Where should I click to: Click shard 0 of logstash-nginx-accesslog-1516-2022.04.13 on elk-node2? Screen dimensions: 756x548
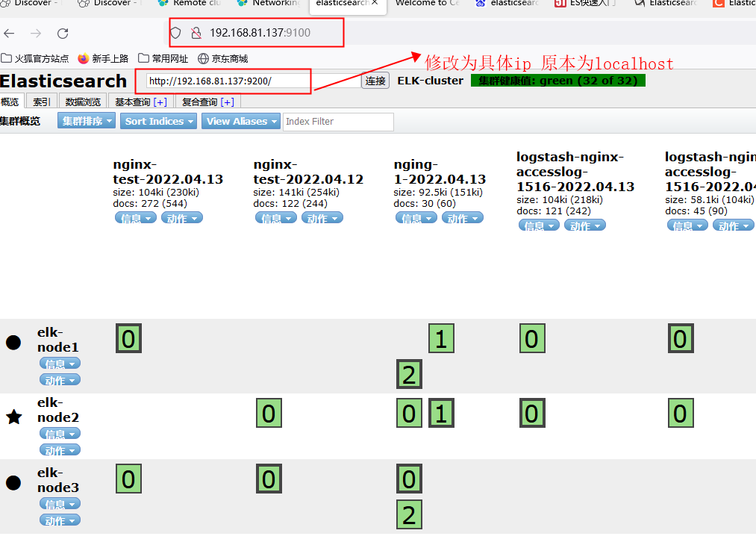point(532,413)
